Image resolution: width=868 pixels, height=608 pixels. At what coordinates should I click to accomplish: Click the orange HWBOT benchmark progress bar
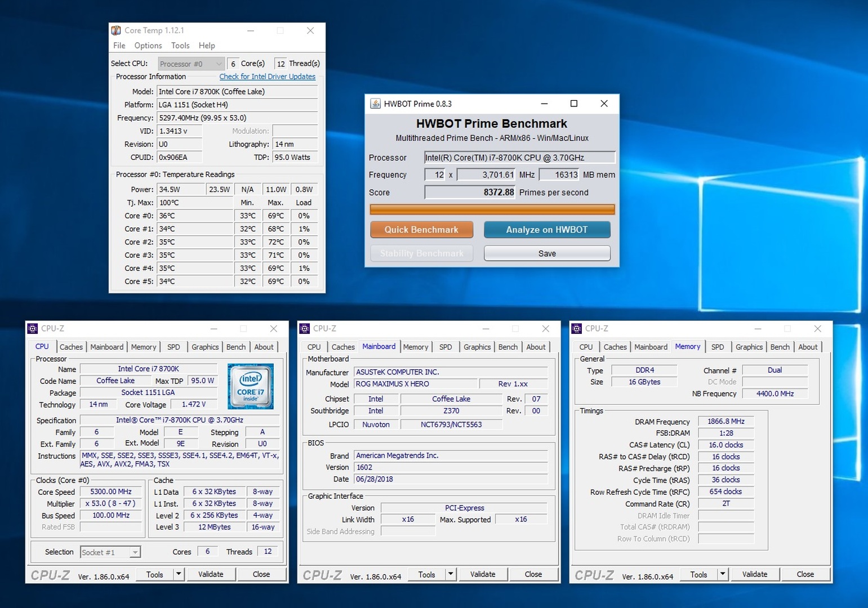point(492,209)
